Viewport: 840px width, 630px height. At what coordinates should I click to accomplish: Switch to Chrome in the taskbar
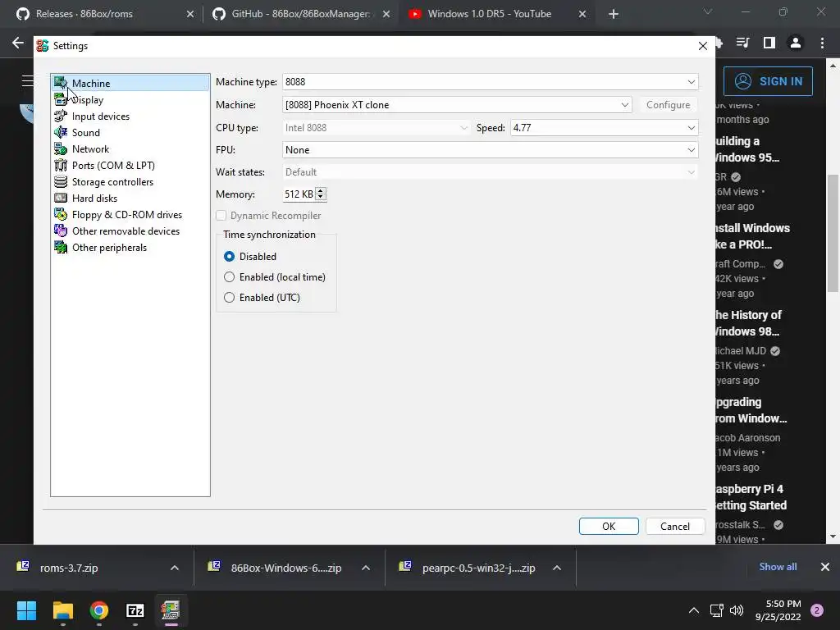coord(99,610)
